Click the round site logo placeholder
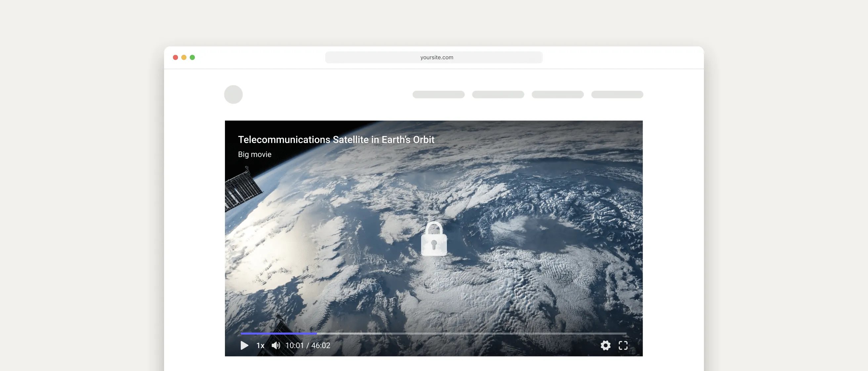This screenshot has width=868, height=371. tap(233, 94)
